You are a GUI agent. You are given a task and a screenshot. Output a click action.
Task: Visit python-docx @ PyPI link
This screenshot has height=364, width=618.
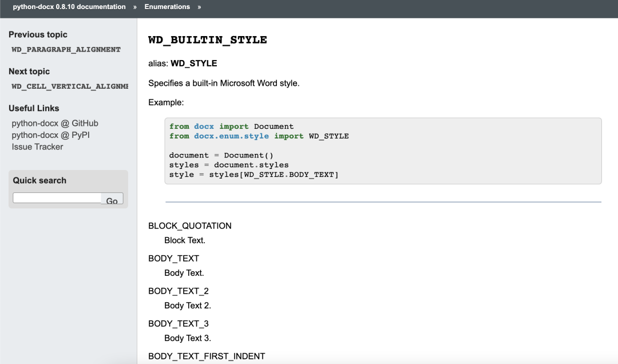pos(50,135)
